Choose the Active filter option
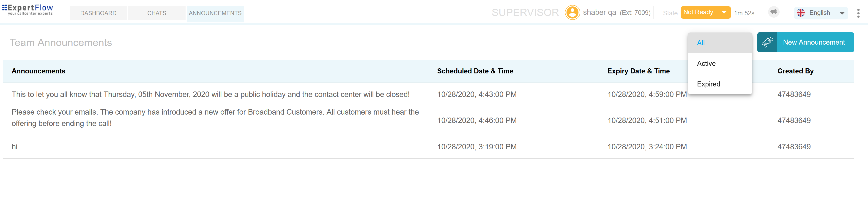The image size is (868, 220). pos(706,64)
